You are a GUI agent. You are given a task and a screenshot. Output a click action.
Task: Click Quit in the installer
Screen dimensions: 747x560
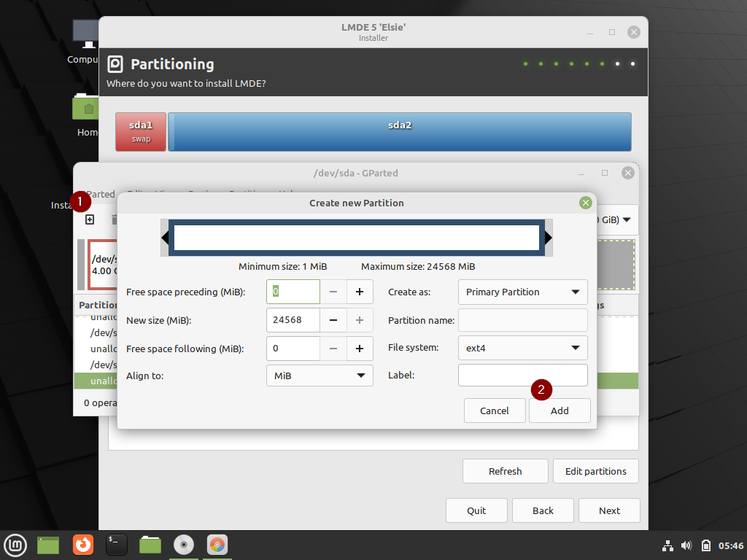476,510
